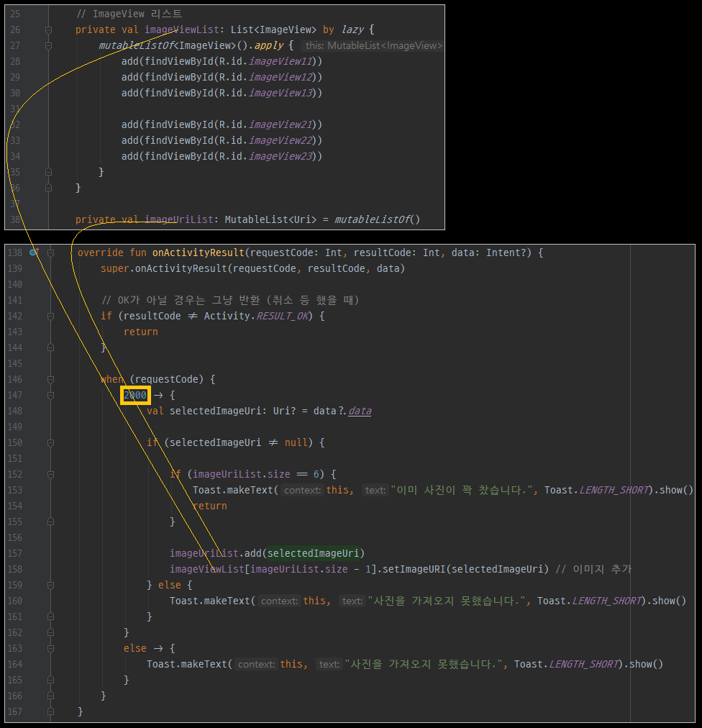Click the '// 이미지 추가' comment on line 158
The width and height of the screenshot is (702, 728).
click(593, 569)
